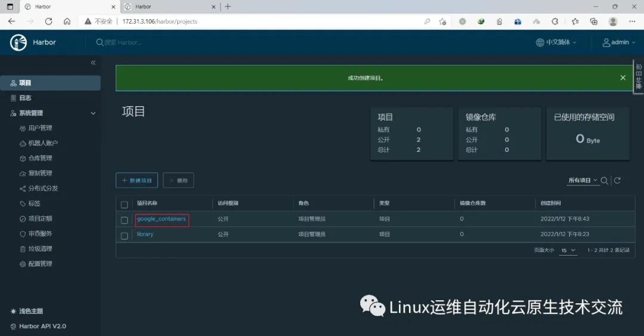Image resolution: width=644 pixels, height=336 pixels.
Task: Open 用户管理 page
Action: coord(41,128)
